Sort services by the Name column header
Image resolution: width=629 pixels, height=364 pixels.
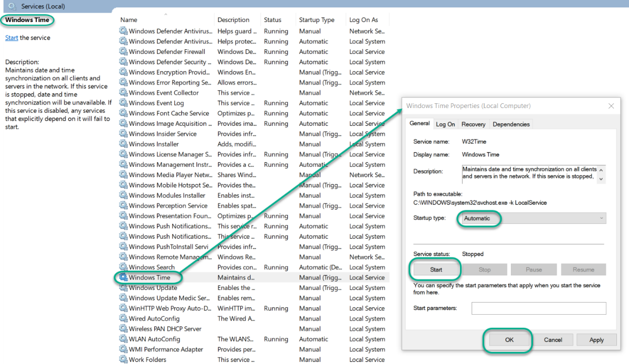pyautogui.click(x=129, y=19)
